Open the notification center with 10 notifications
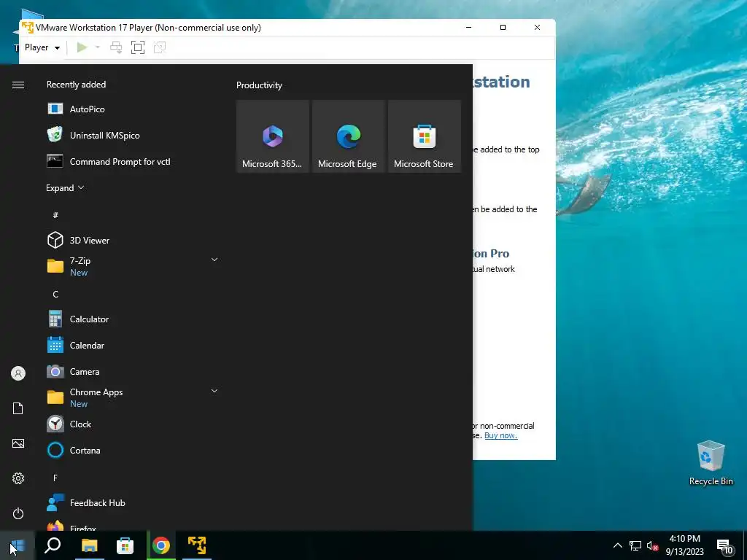Viewport: 747px width, 560px height. [x=725, y=546]
